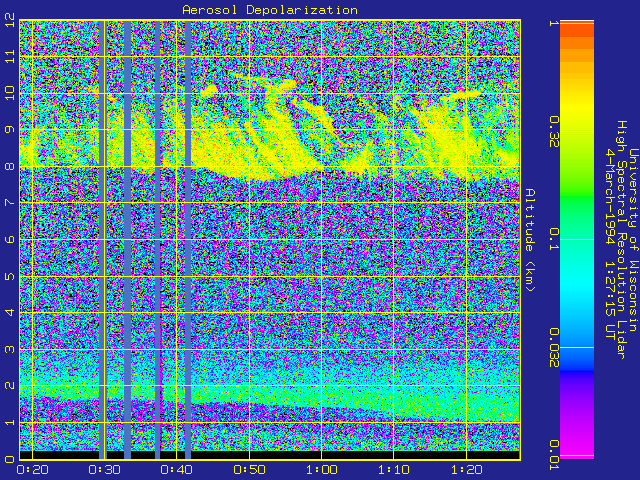This screenshot has height=480, width=640.
Task: Click the altitude label 2
Action: pyautogui.click(x=10, y=386)
